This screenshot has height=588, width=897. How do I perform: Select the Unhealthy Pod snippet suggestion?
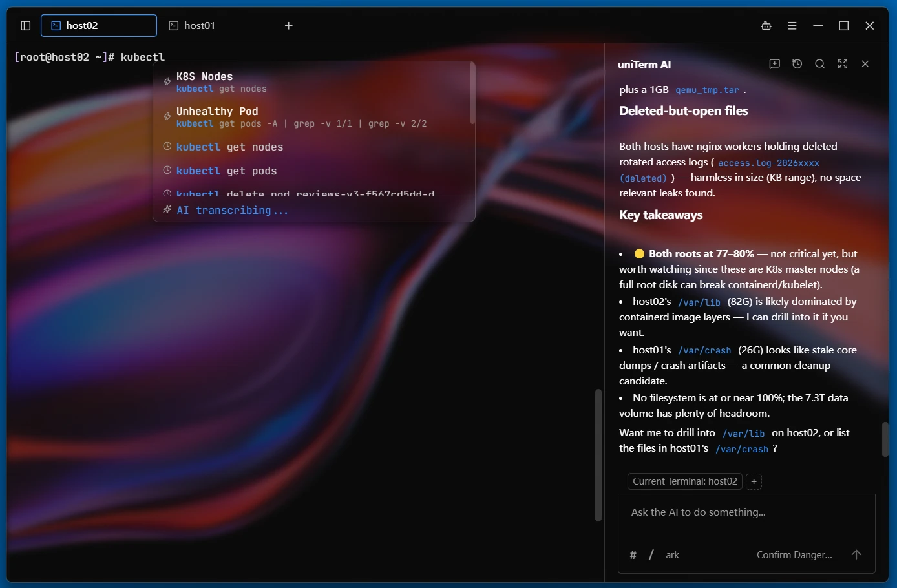[313, 117]
